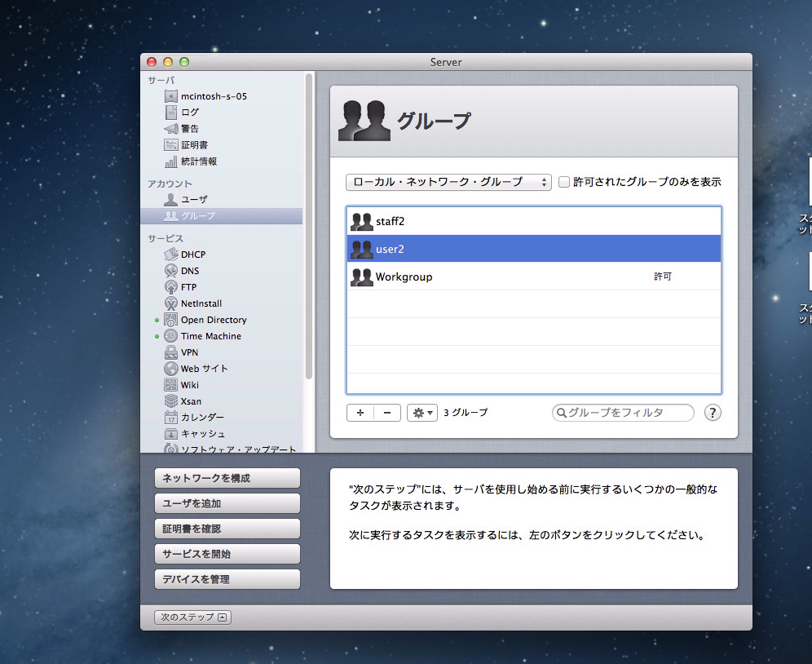Screen dimensions: 812x664
Task: Open the 証明書 certificates icon
Action: coord(171,145)
